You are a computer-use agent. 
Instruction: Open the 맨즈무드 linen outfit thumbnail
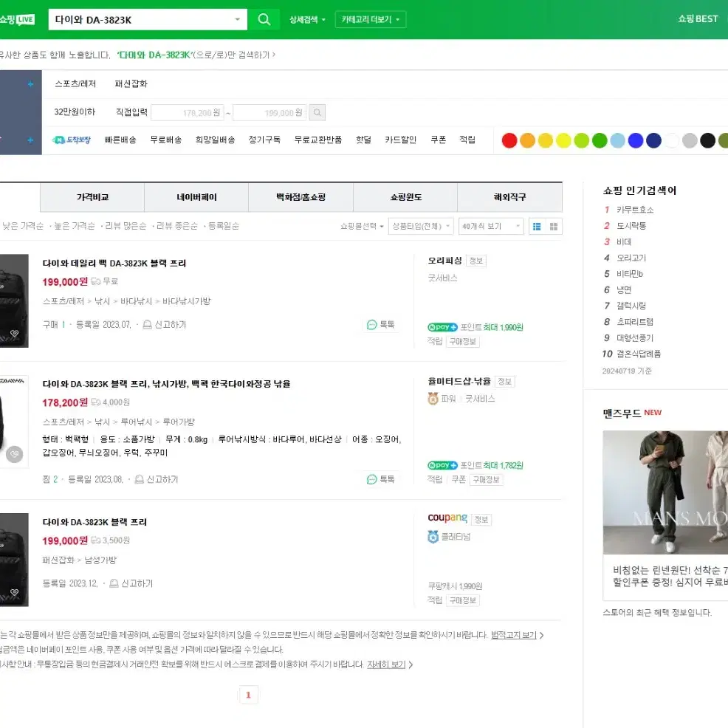(665, 492)
